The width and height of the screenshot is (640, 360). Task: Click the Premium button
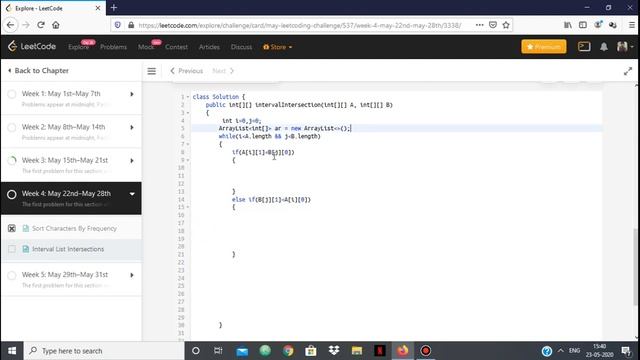point(544,47)
